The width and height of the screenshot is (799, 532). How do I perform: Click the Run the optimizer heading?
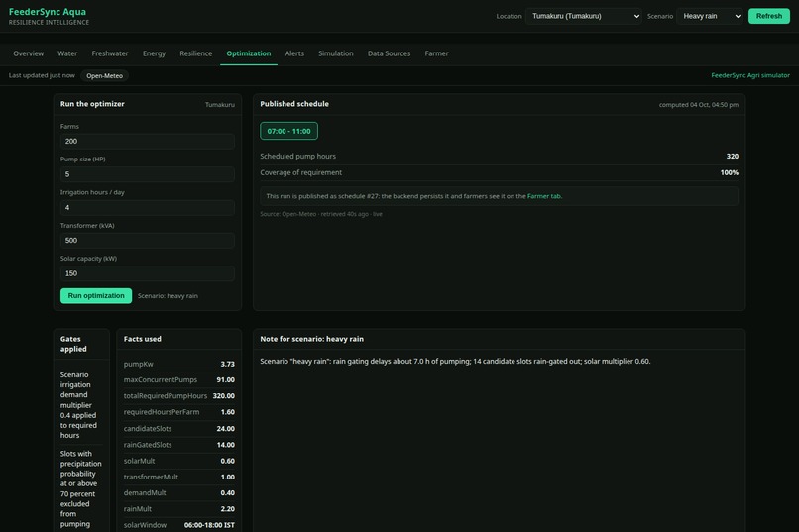coord(92,104)
